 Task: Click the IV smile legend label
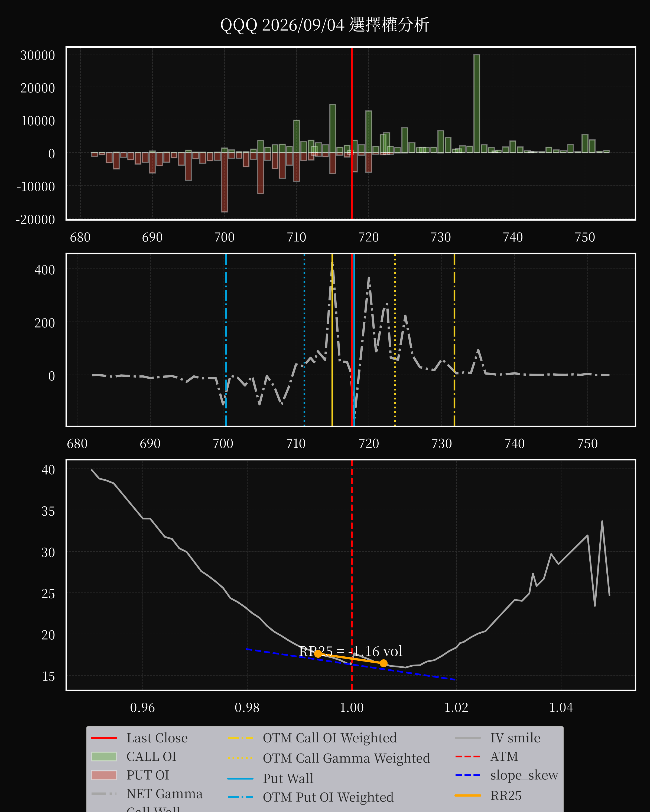[x=515, y=738]
